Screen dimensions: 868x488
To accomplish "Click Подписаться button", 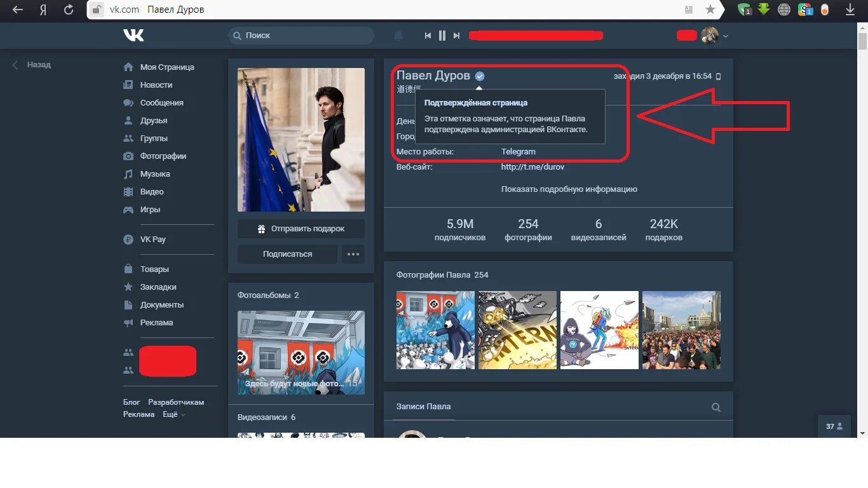I will [287, 254].
